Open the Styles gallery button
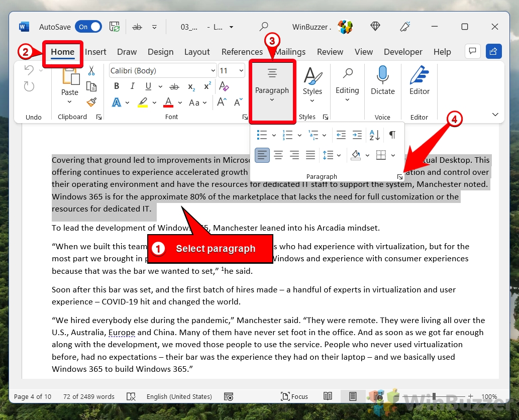 (312, 85)
